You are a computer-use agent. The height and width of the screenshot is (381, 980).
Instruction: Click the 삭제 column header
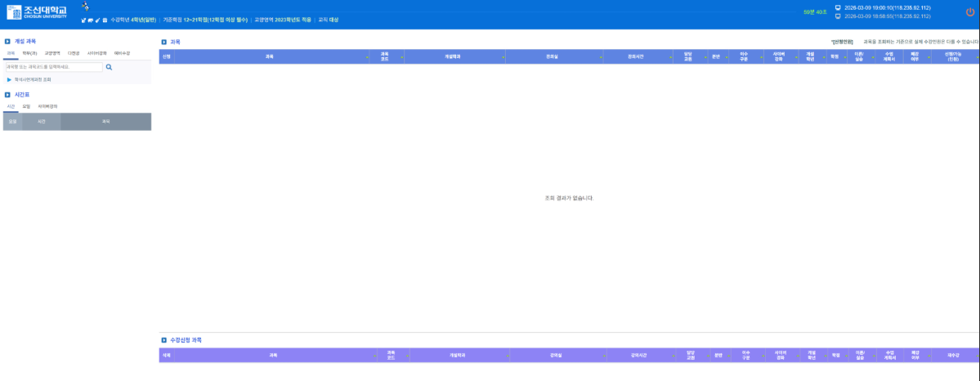tap(166, 355)
